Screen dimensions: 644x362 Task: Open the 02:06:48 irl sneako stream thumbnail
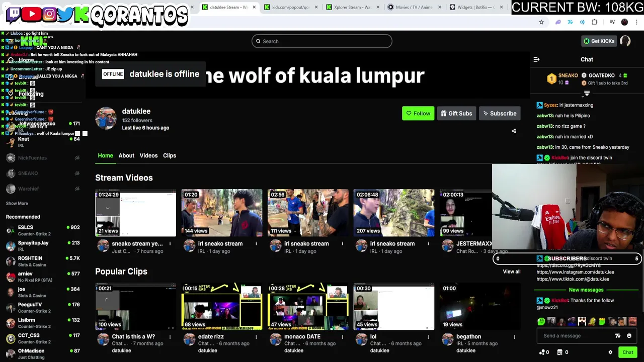click(394, 213)
